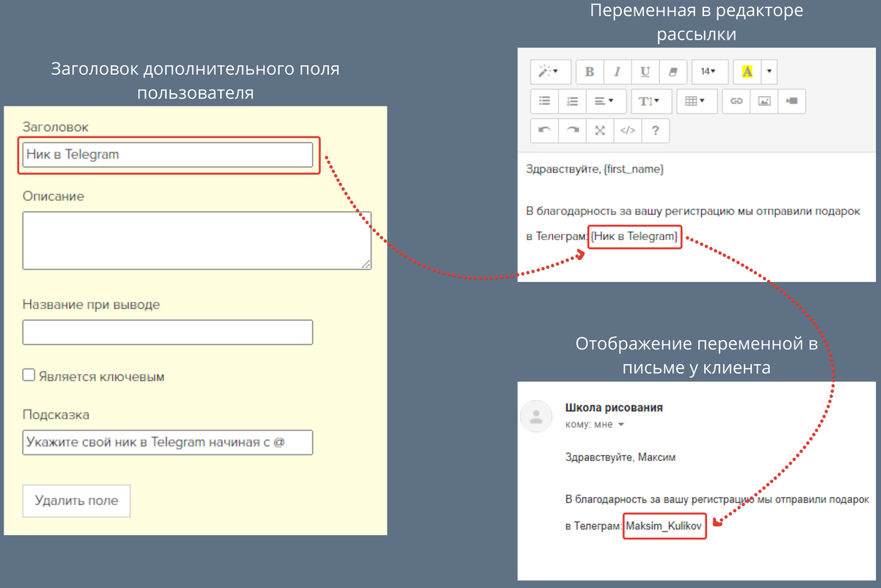Redo the last editor action
This screenshot has height=588, width=881.
[572, 131]
